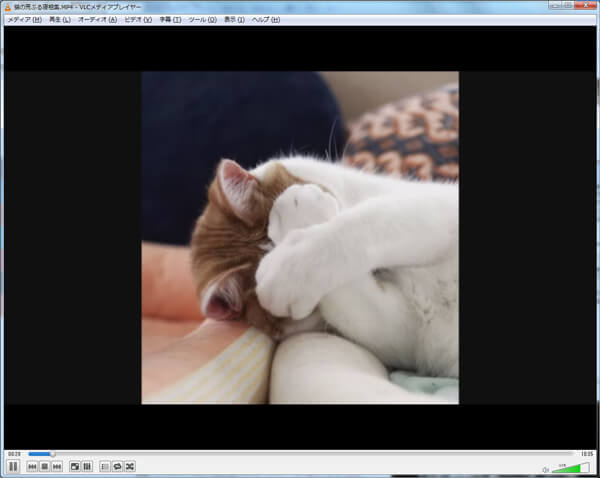Expand the オーディオ (Audio) menu

click(97, 19)
